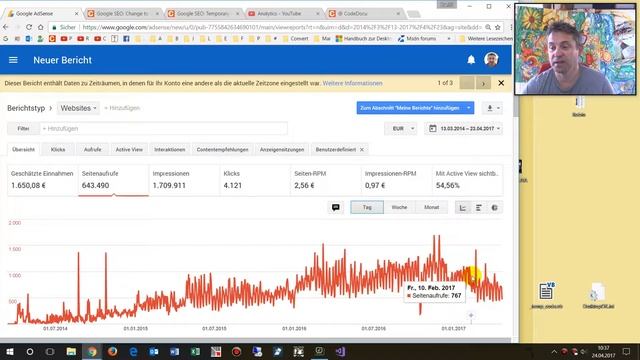Go back in Chrome
Screen dimensions: 640x360
click(5, 27)
